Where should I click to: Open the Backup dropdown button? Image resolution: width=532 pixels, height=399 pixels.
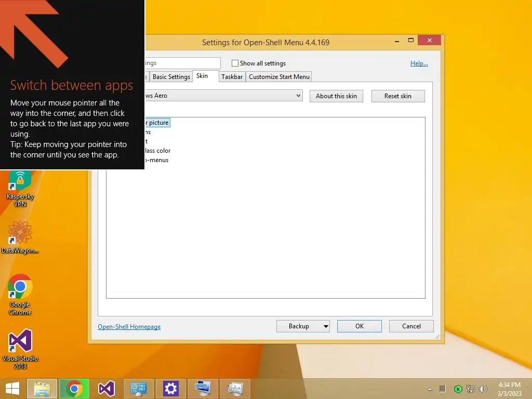click(x=303, y=326)
